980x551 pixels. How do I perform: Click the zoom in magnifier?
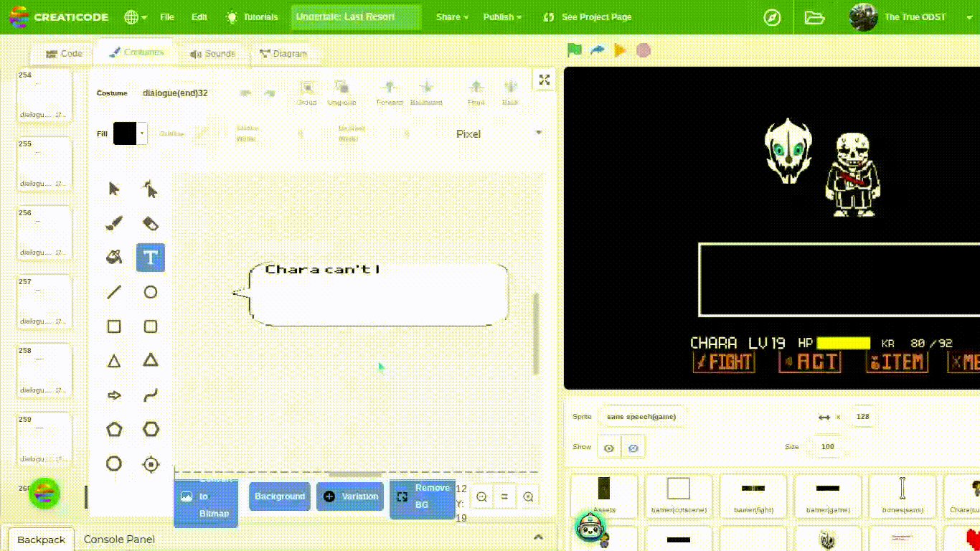point(529,496)
